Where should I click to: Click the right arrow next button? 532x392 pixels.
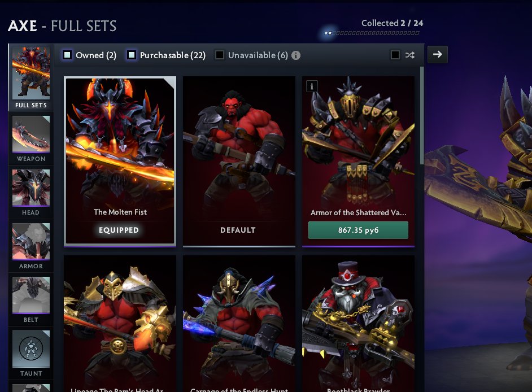coord(438,54)
